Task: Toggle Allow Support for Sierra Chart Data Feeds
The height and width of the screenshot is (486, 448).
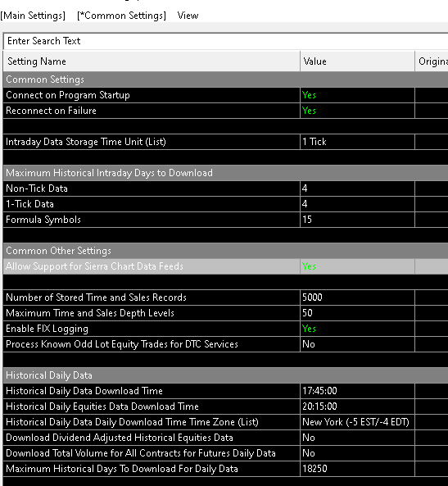Action: click(x=357, y=266)
